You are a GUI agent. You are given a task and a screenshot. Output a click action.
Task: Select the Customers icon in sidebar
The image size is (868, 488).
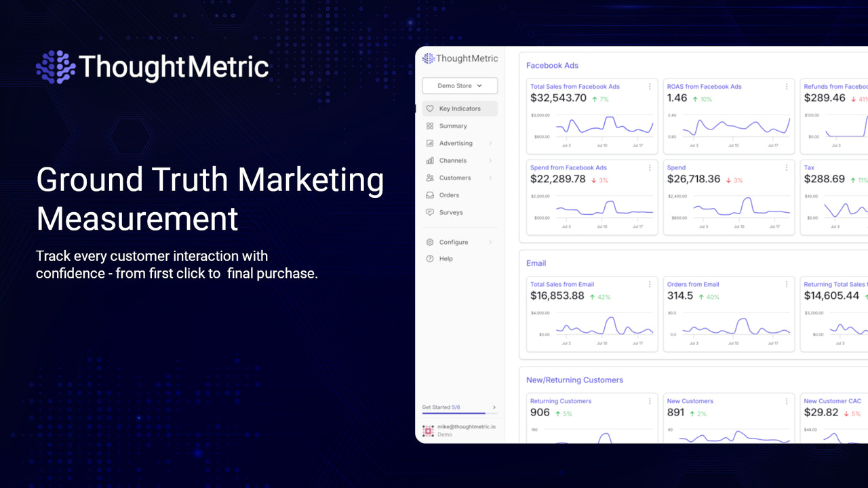430,178
